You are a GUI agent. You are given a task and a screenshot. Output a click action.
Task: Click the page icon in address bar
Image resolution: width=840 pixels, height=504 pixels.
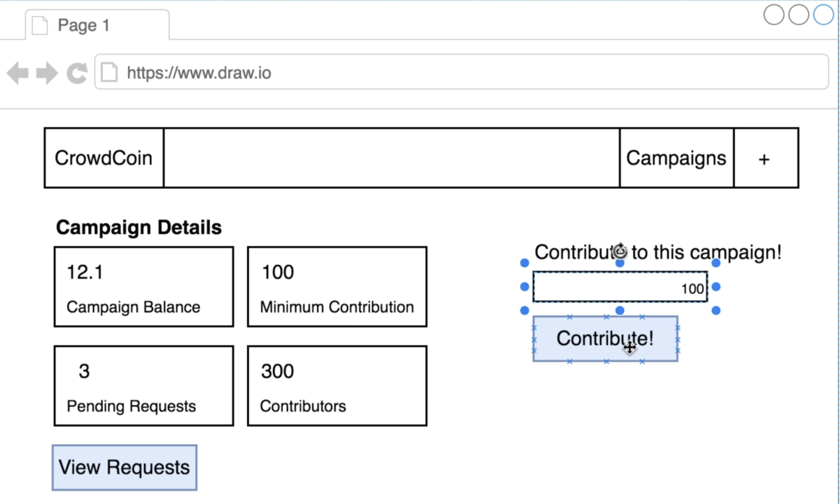click(109, 72)
